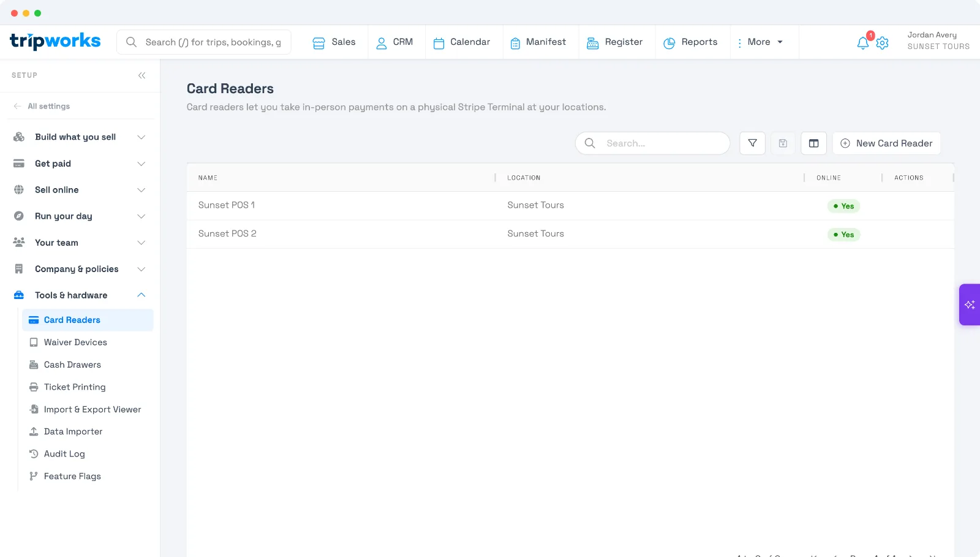Sort by the ONLINE column header
Image resolution: width=980 pixels, height=557 pixels.
coord(828,178)
